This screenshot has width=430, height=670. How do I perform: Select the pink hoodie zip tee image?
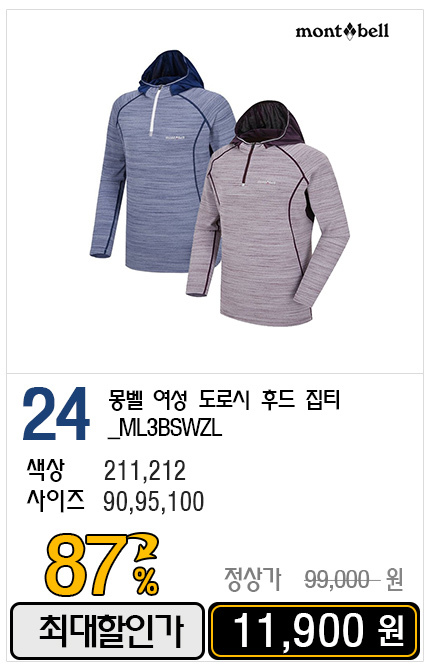click(x=268, y=215)
